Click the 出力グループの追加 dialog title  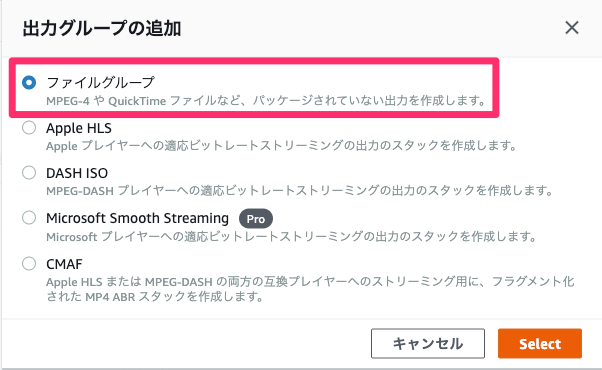click(x=102, y=28)
